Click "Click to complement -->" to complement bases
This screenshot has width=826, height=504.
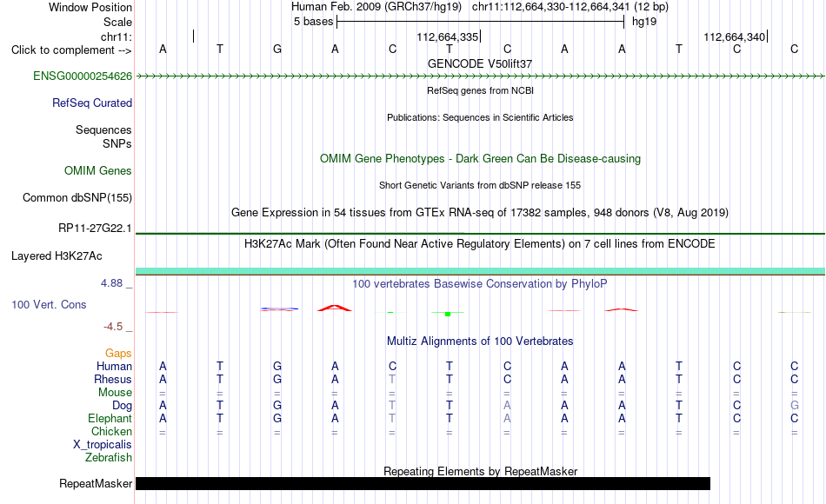coord(71,50)
